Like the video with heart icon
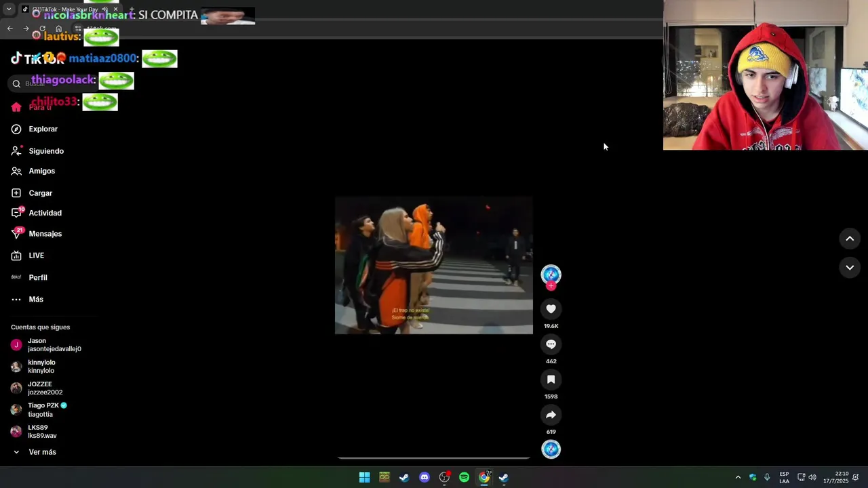Screen dimensions: 868x488 tap(551, 309)
